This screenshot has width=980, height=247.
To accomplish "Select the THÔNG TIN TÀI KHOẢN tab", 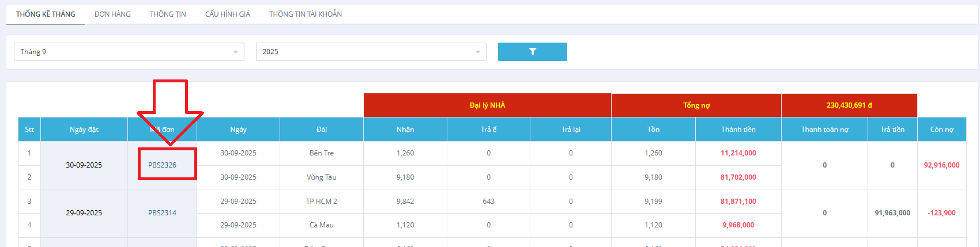I will pyautogui.click(x=305, y=14).
